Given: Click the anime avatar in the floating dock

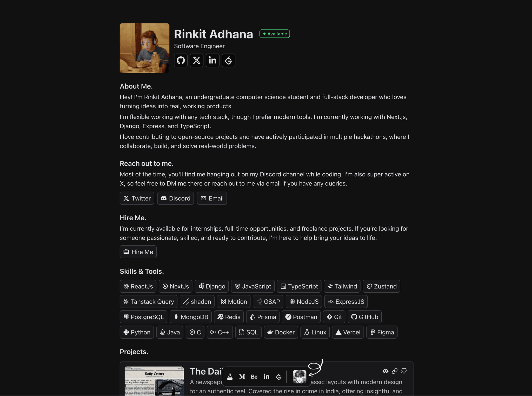Looking at the screenshot, I should pyautogui.click(x=300, y=377).
